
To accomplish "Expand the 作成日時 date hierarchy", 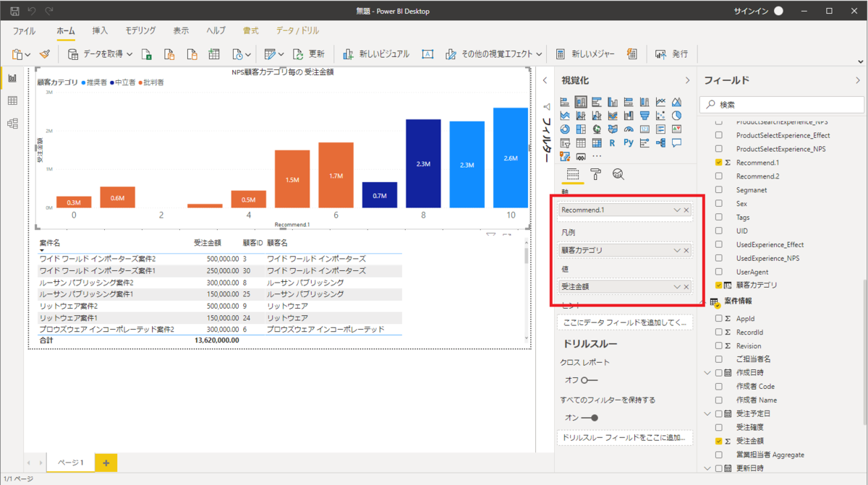I will [707, 373].
